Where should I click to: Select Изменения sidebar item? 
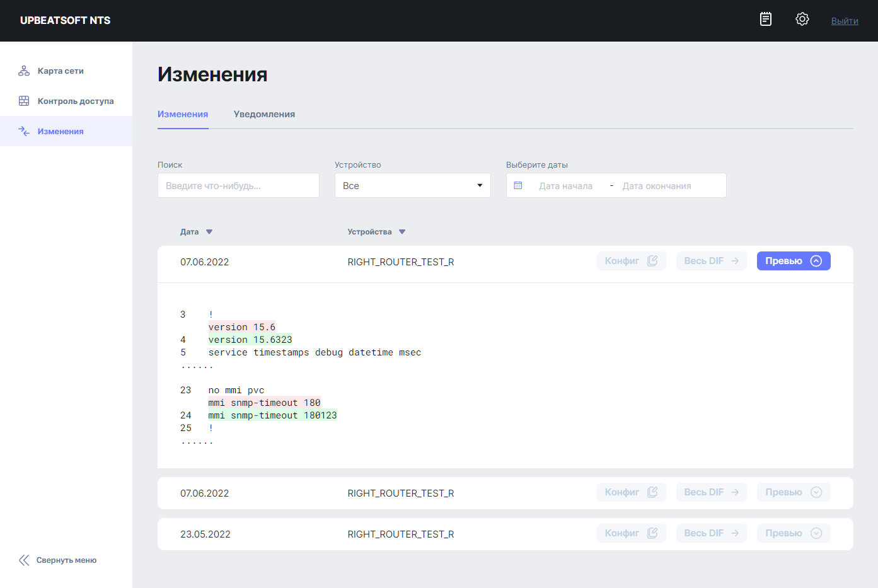tap(66, 131)
